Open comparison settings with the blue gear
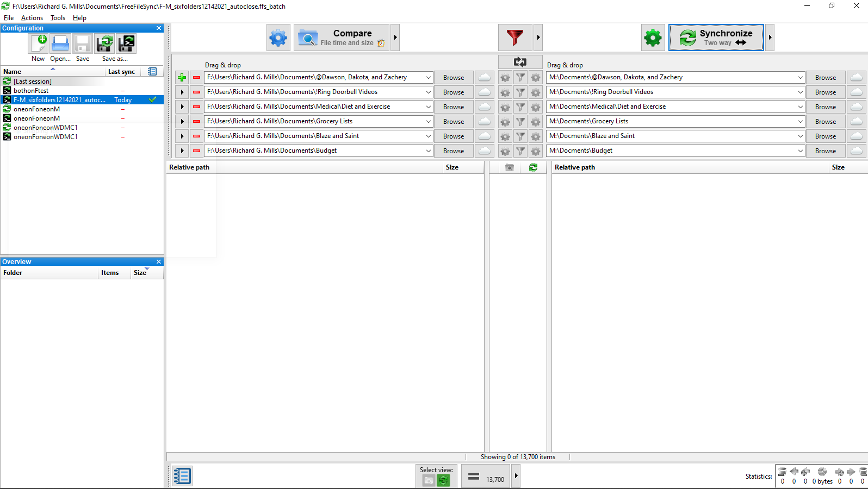 pos(278,37)
